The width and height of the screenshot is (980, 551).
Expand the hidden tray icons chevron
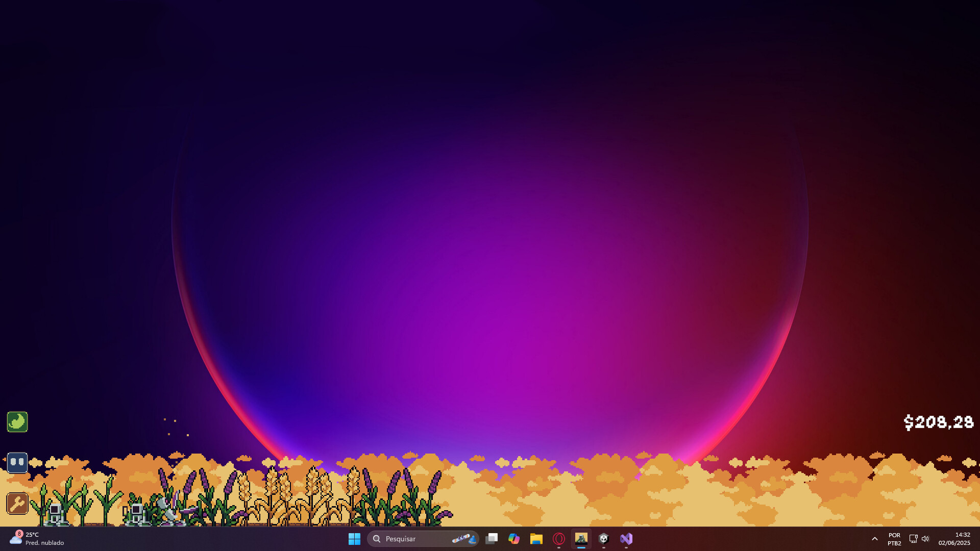click(874, 538)
